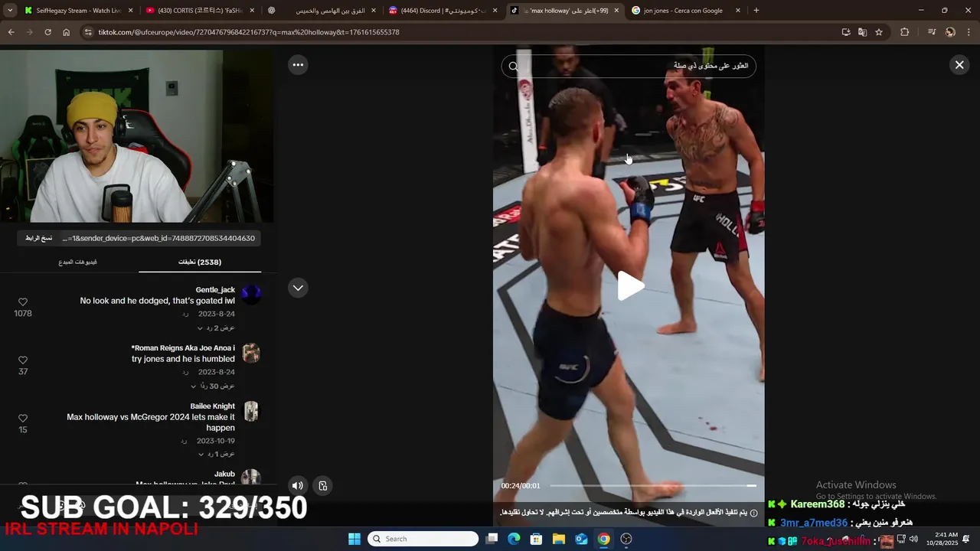
Task: Click the address bar URL
Action: point(248,32)
